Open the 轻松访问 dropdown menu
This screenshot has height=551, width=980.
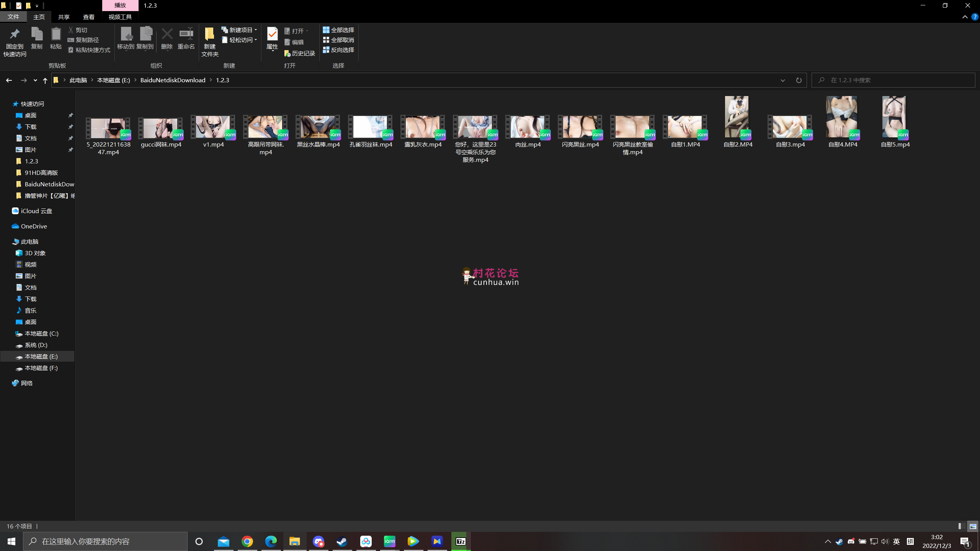coord(240,40)
